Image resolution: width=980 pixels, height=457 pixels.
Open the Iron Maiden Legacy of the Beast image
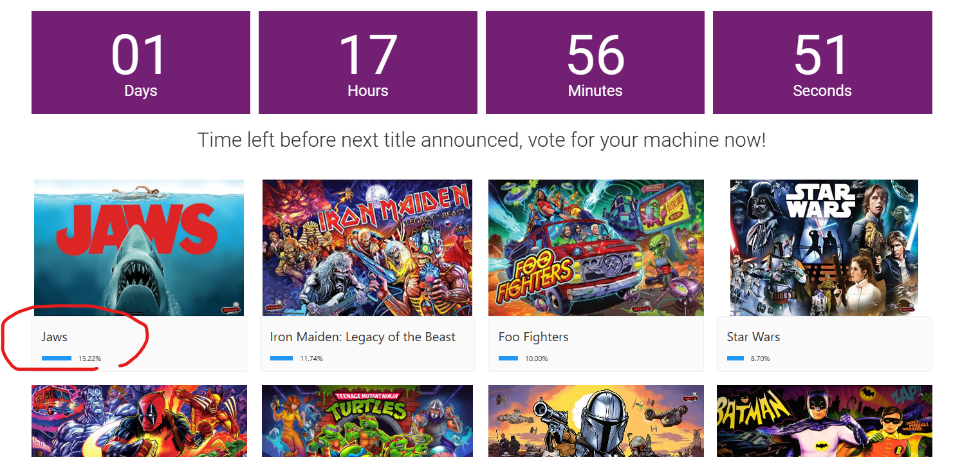point(367,248)
